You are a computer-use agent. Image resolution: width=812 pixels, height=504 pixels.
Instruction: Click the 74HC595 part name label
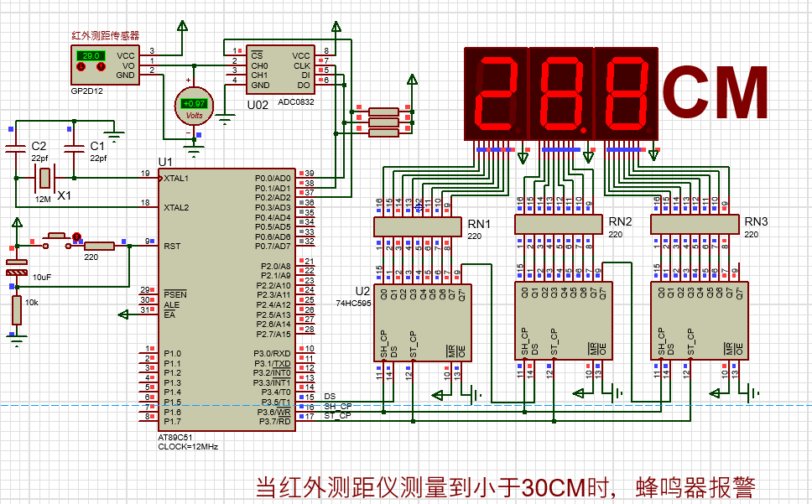pos(354,304)
